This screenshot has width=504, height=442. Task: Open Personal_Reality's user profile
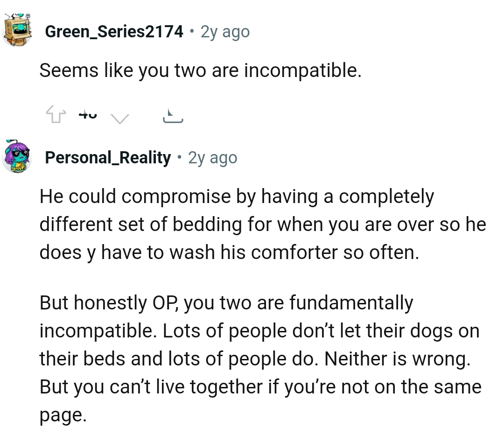(107, 157)
